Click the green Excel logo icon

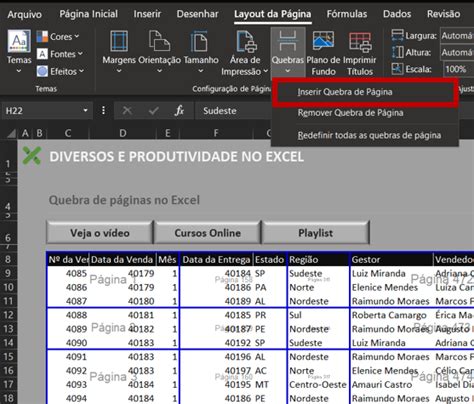pyautogui.click(x=32, y=156)
